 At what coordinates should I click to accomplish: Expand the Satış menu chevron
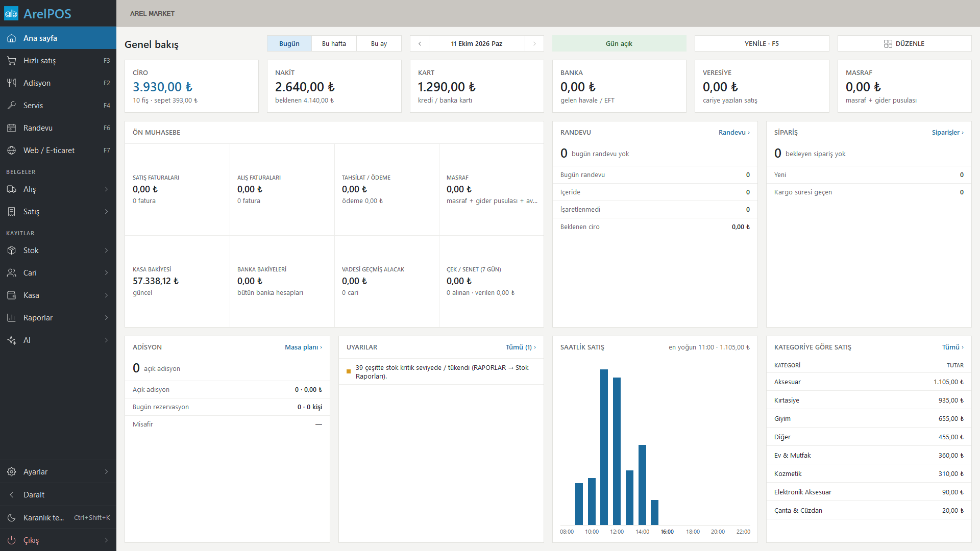(106, 212)
